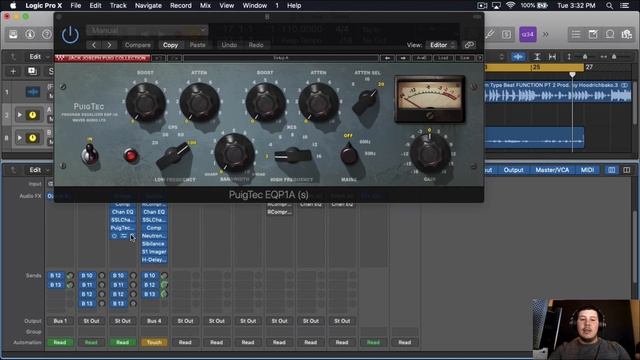Open Spotlight search in menu bar
The height and width of the screenshot is (360, 640).
pos(609,6)
